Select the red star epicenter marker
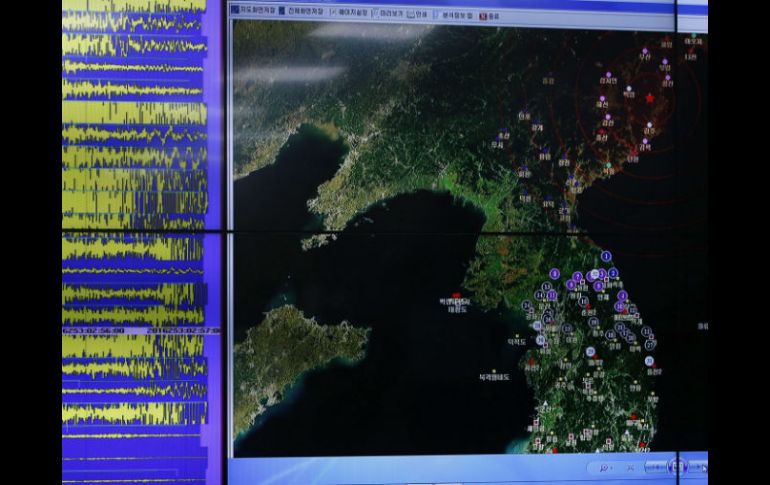 coord(650,98)
